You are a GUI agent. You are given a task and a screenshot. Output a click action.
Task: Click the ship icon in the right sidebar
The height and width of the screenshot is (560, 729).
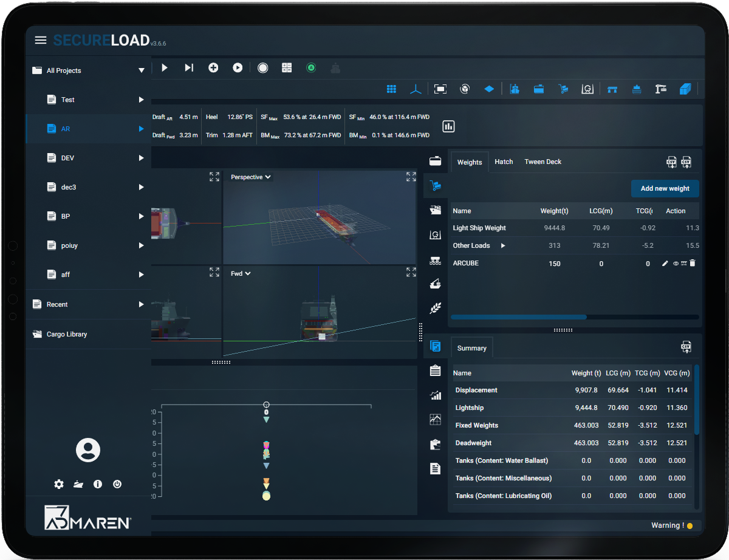[x=435, y=210]
